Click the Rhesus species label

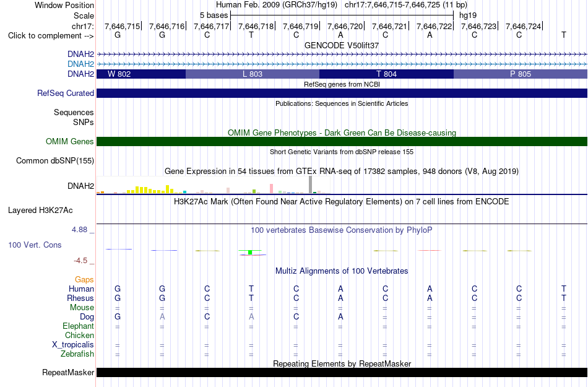click(x=80, y=298)
